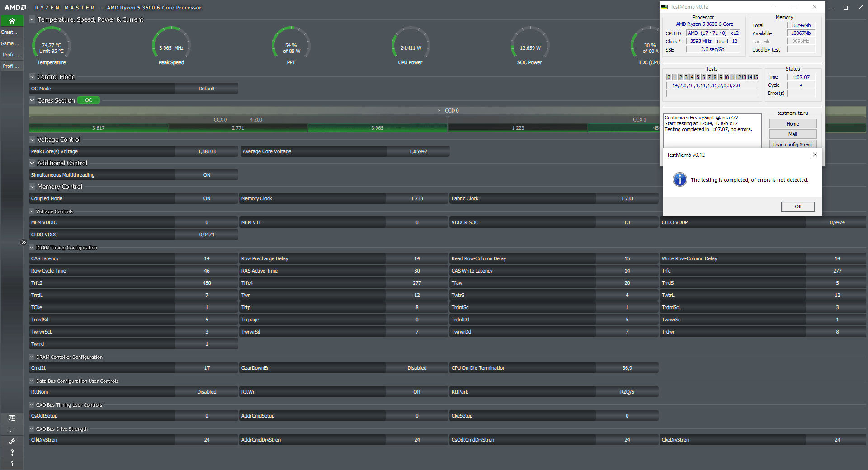The image size is (868, 470).
Task: Open settings with the gears icon
Action: click(x=12, y=441)
